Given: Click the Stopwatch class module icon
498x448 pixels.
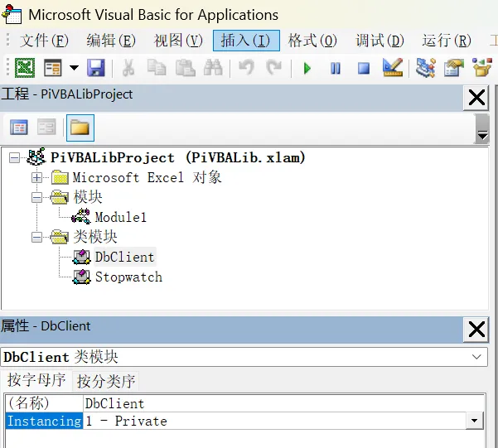Looking at the screenshot, I should click(x=82, y=277).
